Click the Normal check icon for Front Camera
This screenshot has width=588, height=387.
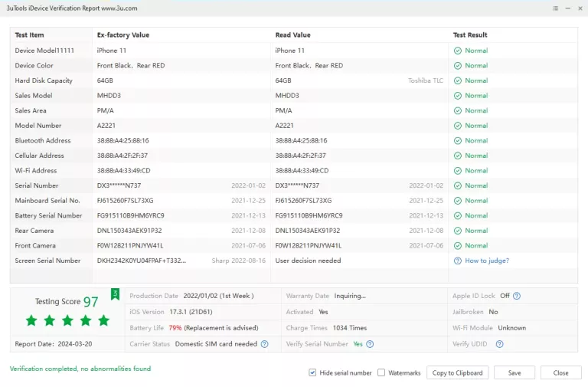[x=458, y=246]
